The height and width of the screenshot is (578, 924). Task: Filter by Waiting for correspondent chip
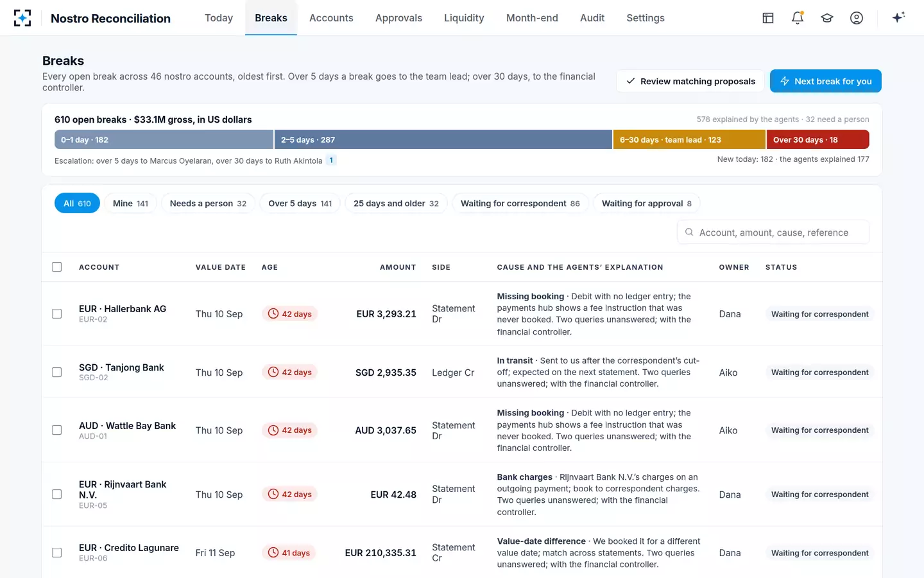(520, 204)
